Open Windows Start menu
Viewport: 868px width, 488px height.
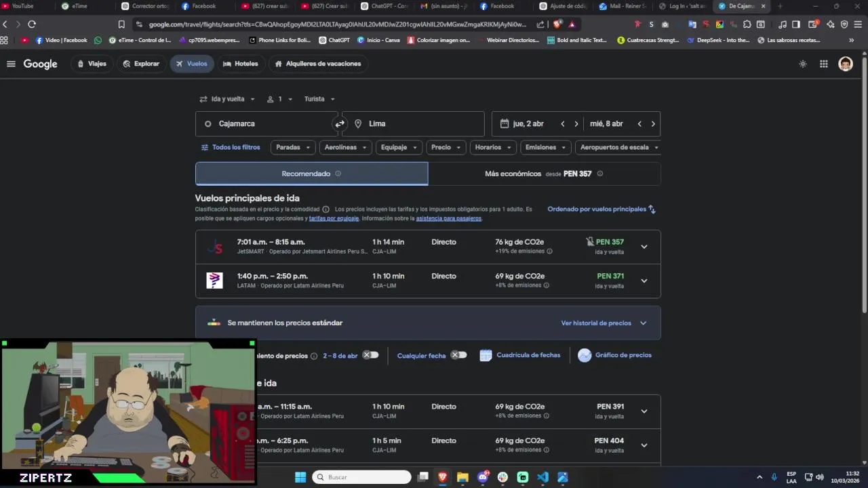pyautogui.click(x=300, y=477)
